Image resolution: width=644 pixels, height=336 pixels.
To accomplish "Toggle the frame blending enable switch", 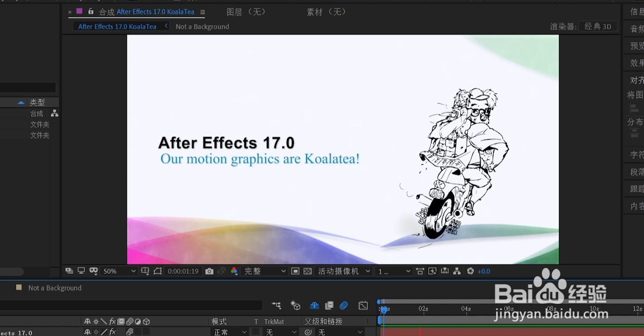I will click(329, 305).
